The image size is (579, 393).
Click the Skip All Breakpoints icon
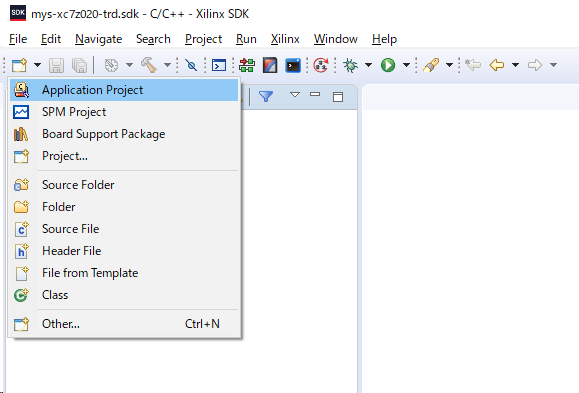[x=191, y=65]
